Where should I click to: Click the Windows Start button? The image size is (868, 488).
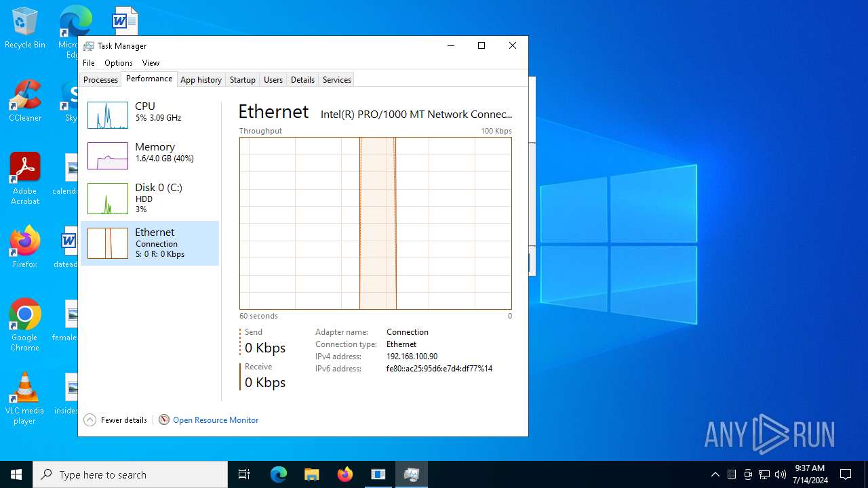[16, 474]
